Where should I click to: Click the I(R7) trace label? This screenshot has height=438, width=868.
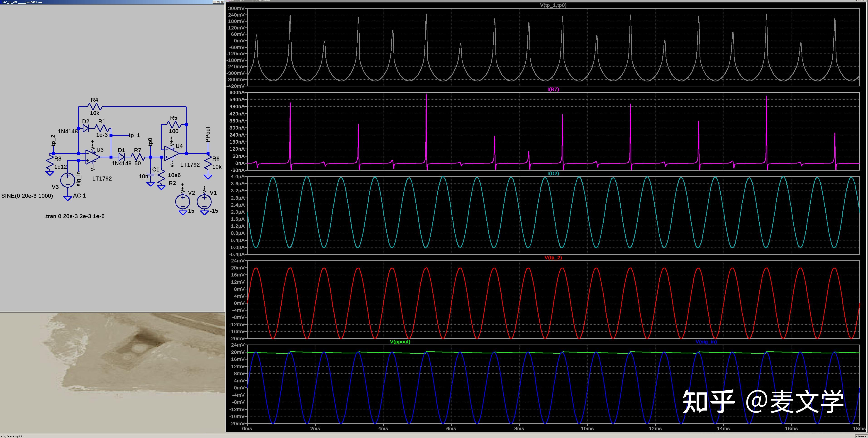click(x=553, y=89)
